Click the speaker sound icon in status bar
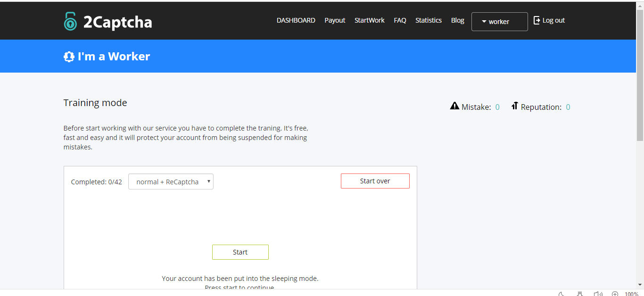Image resolution: width=644 pixels, height=296 pixels. click(598, 294)
